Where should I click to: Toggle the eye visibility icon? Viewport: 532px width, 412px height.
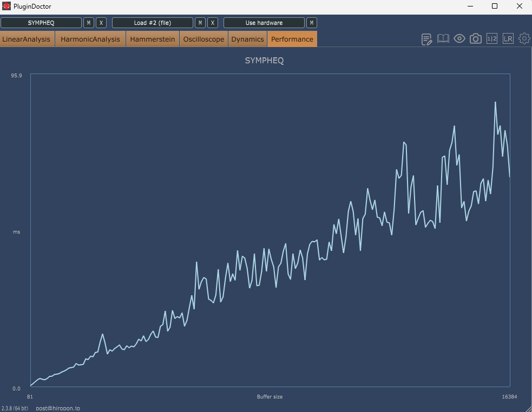coord(459,38)
